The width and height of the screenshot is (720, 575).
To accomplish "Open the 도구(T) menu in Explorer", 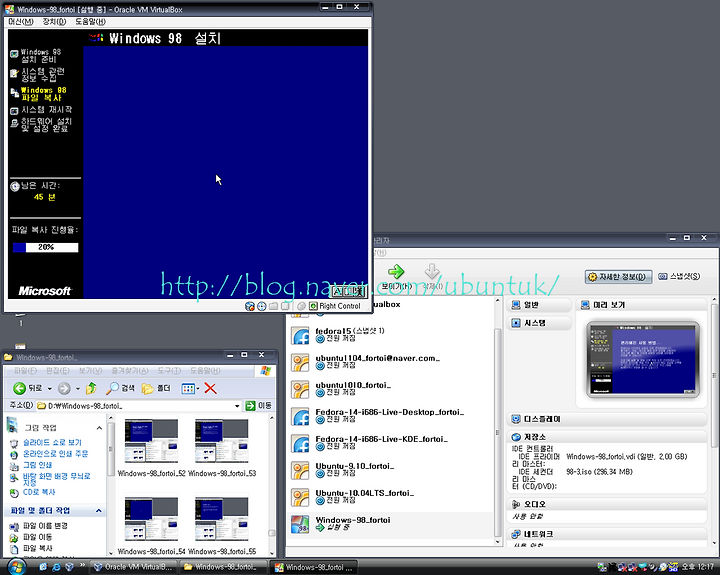I will point(169,371).
